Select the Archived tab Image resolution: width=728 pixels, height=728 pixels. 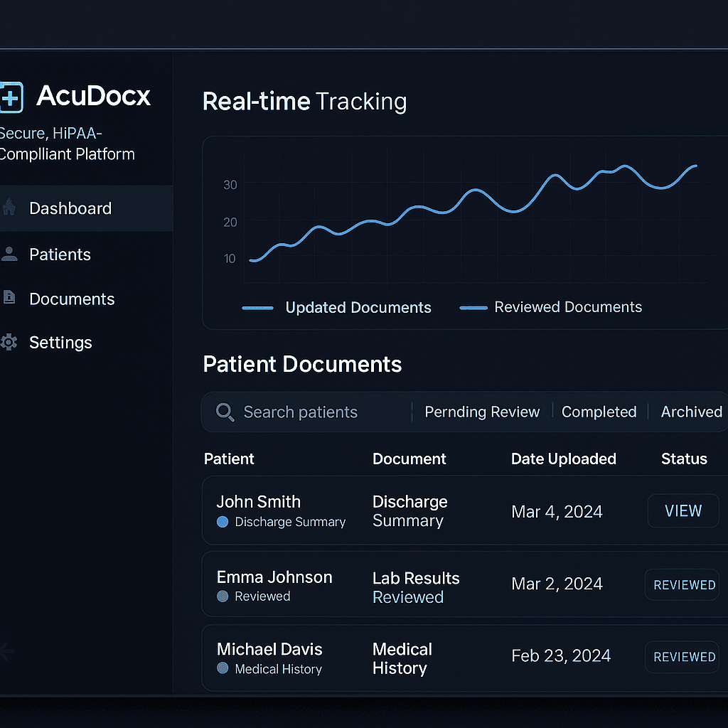[x=690, y=412]
